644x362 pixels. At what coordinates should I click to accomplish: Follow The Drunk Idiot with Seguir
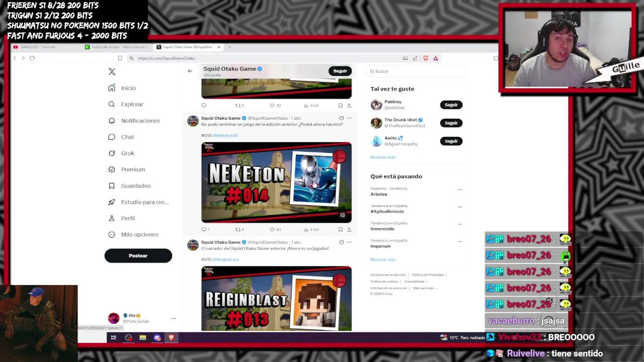[451, 123]
